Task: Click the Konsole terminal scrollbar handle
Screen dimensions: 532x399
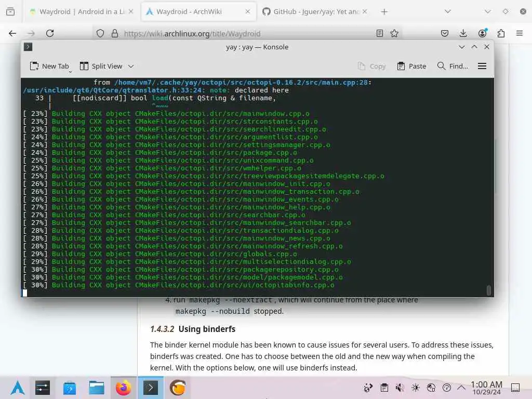Action: (489, 290)
